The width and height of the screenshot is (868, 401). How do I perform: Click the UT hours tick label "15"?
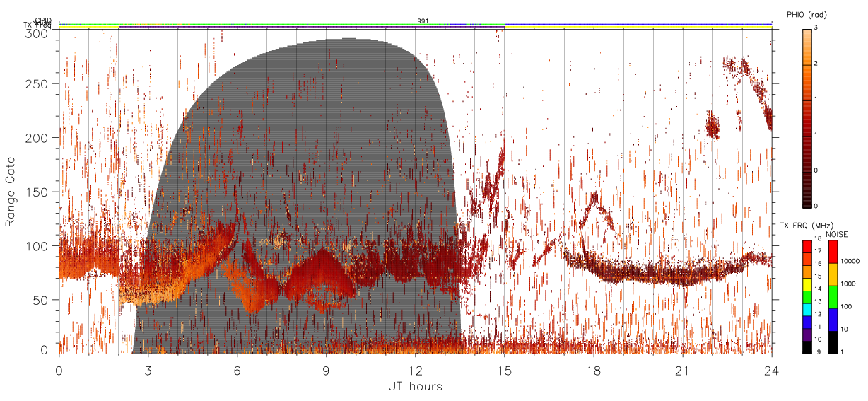coord(504,371)
